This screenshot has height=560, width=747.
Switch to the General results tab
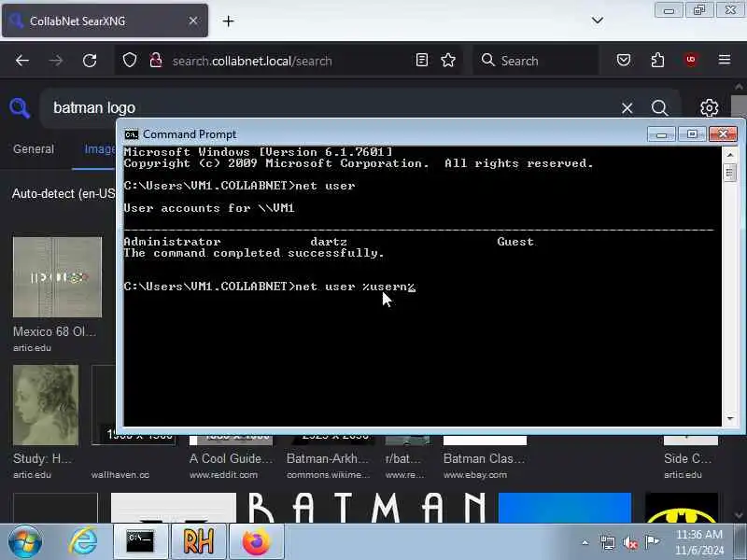(34, 149)
